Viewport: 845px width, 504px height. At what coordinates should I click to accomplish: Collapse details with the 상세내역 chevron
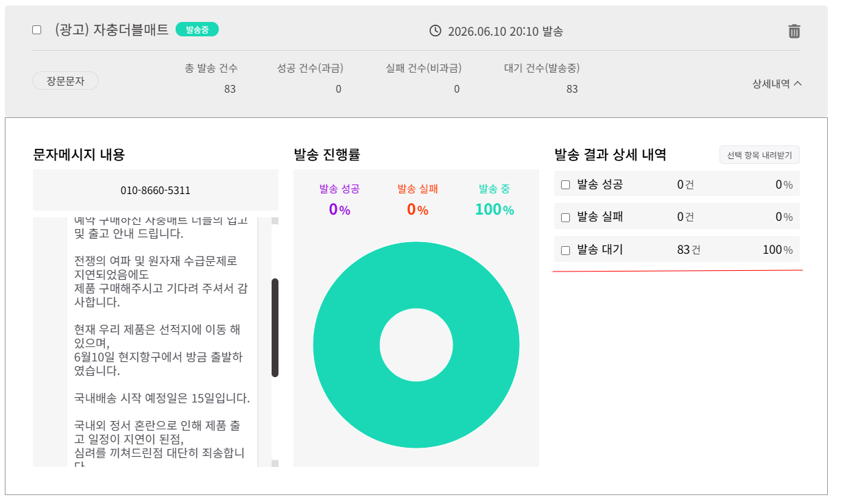(x=777, y=84)
